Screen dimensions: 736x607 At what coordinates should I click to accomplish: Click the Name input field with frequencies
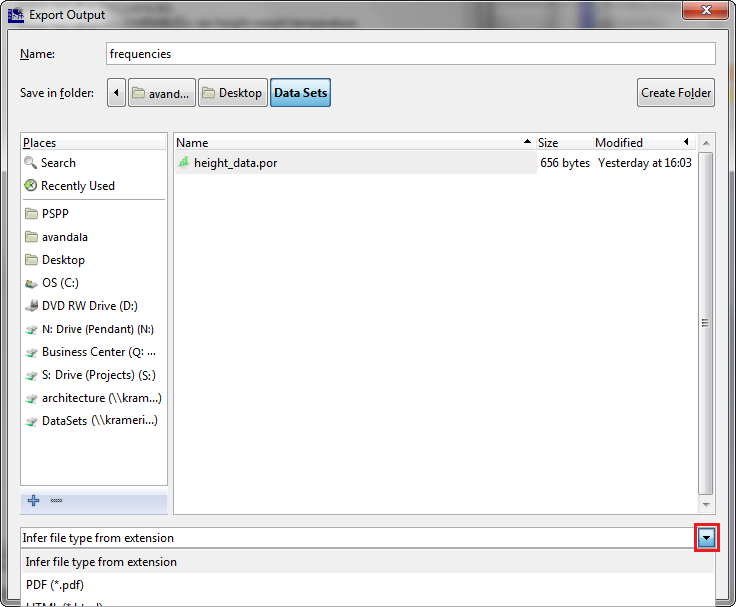pyautogui.click(x=411, y=54)
